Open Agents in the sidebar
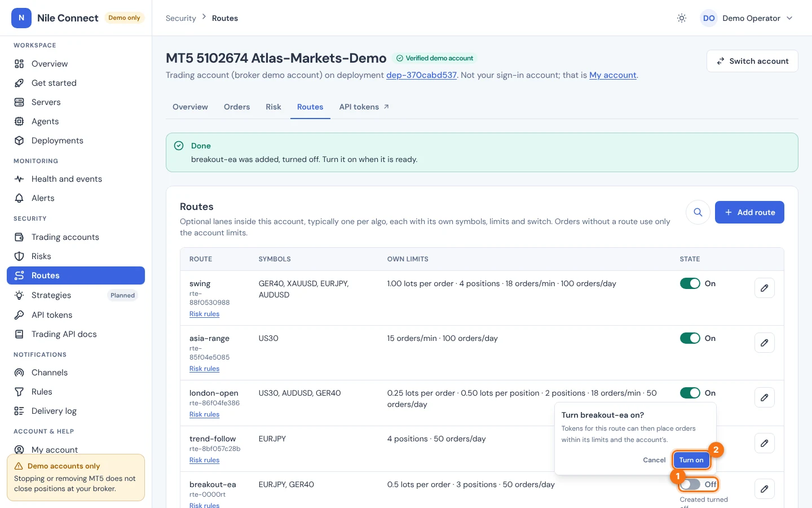This screenshot has height=508, width=812. [x=76, y=121]
